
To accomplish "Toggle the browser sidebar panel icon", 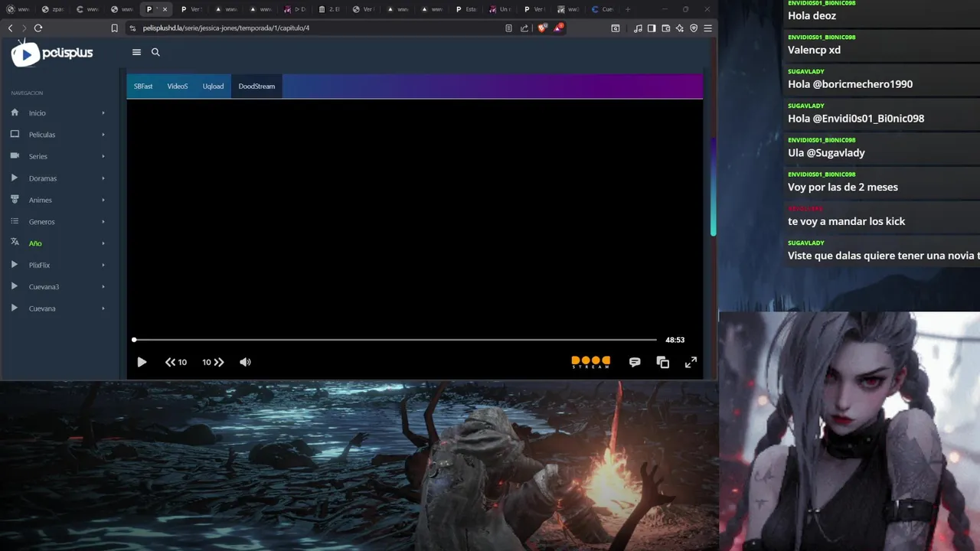I will [652, 28].
